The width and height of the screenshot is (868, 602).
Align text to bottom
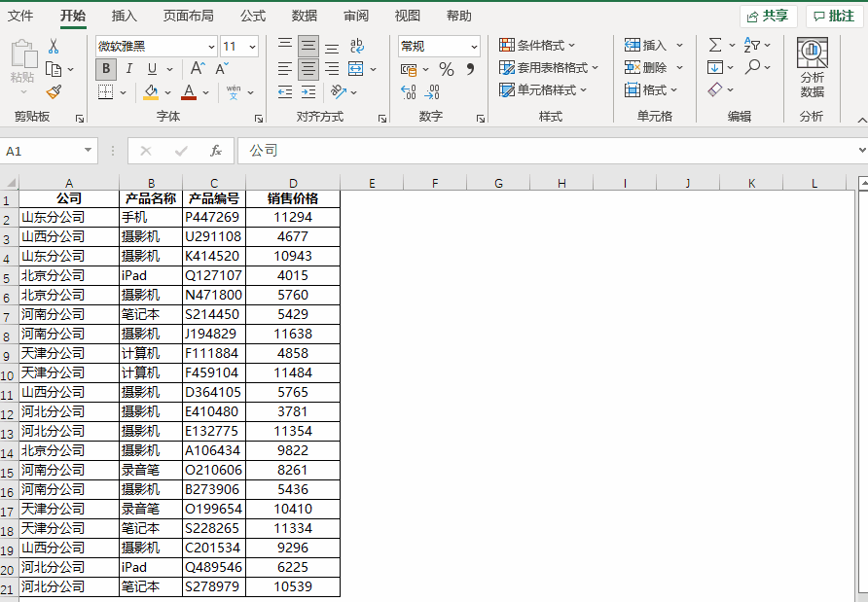(x=332, y=49)
